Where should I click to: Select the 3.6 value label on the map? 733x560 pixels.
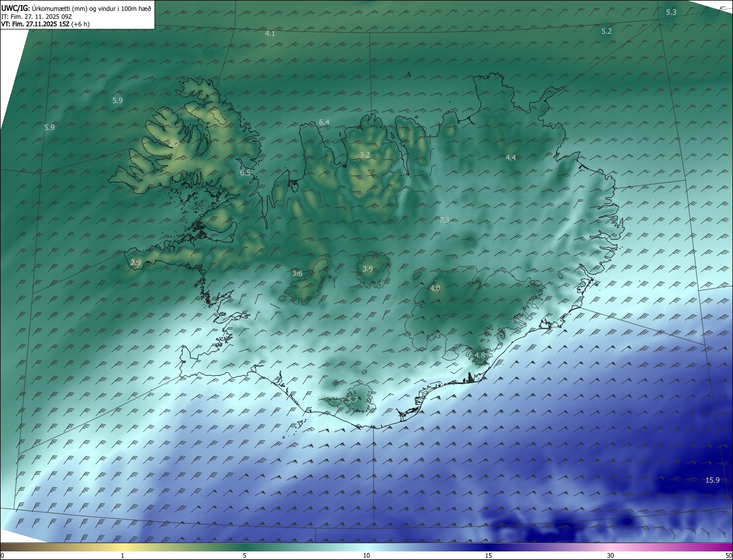point(297,274)
